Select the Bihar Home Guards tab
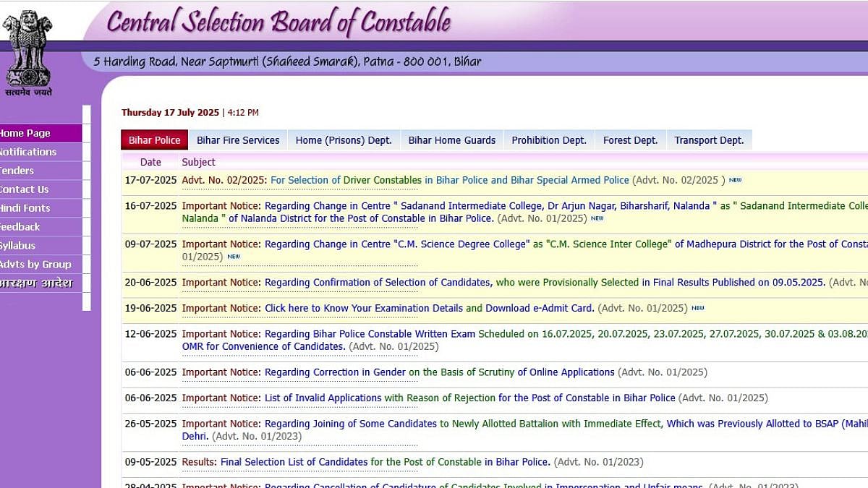This screenshot has width=868, height=488. pyautogui.click(x=451, y=140)
